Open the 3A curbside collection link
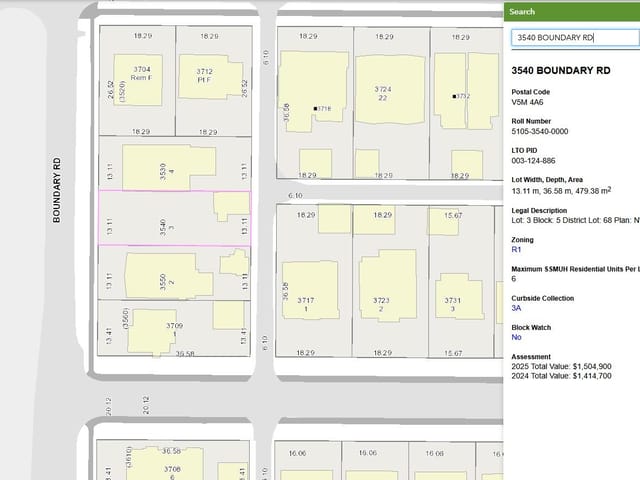The width and height of the screenshot is (640, 480). tap(516, 308)
